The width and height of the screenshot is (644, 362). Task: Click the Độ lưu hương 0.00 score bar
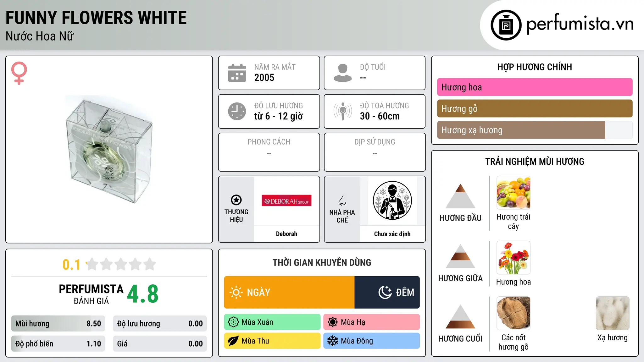160,324
